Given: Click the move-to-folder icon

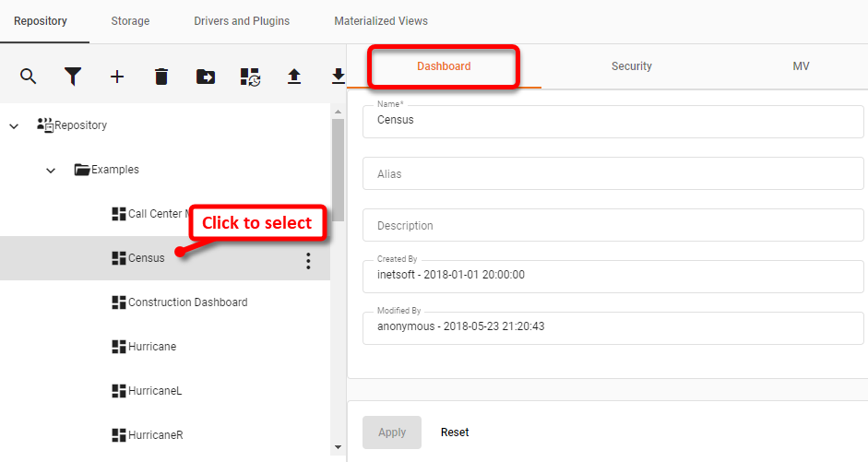Looking at the screenshot, I should (206, 77).
